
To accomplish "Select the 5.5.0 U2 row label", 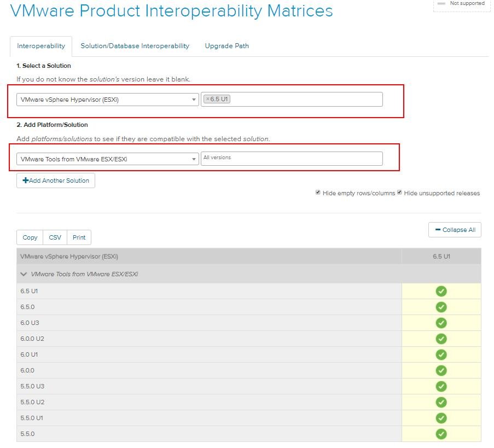I will pos(32,402).
